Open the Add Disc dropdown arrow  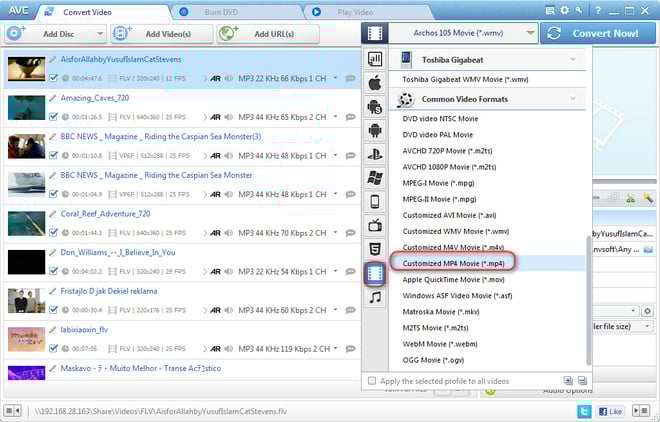tap(100, 34)
